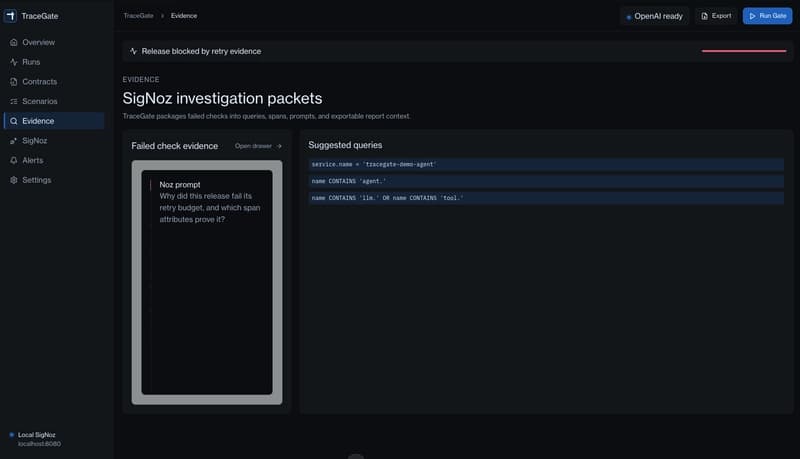
Task: Click the Noz prompt card
Action: point(207,282)
